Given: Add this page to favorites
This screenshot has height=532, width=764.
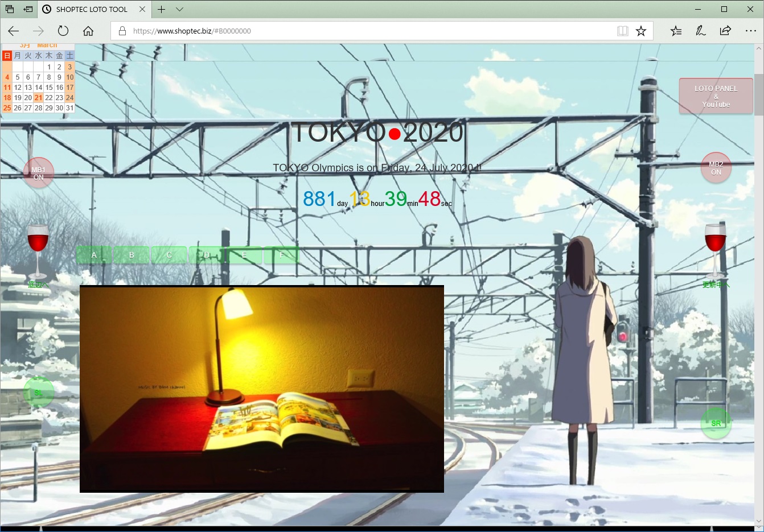Looking at the screenshot, I should click(x=641, y=31).
